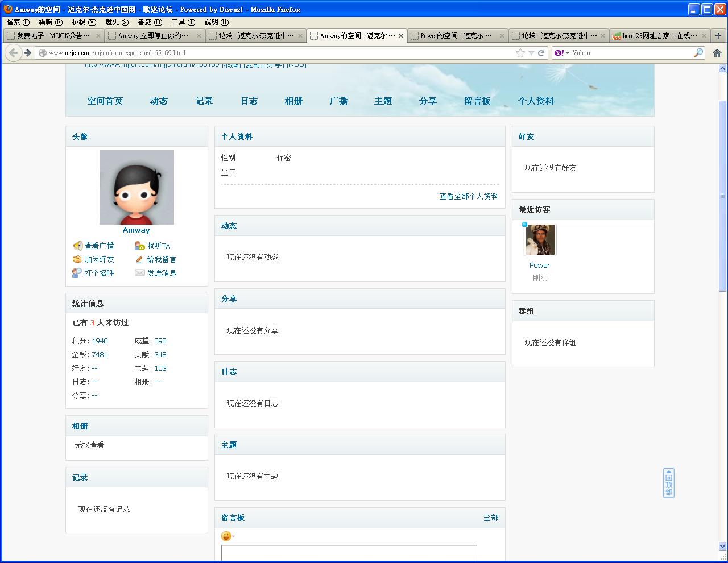Open a new tab with plus button
The width and height of the screenshot is (728, 563).
[718, 35]
